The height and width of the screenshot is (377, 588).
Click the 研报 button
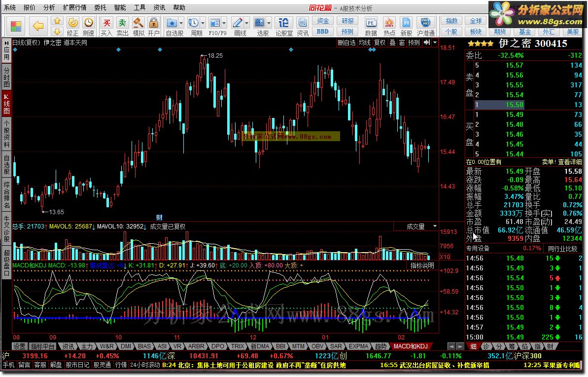coord(347,21)
